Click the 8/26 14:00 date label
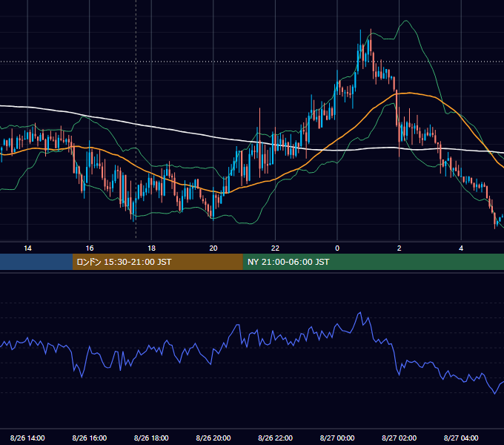 [27, 438]
